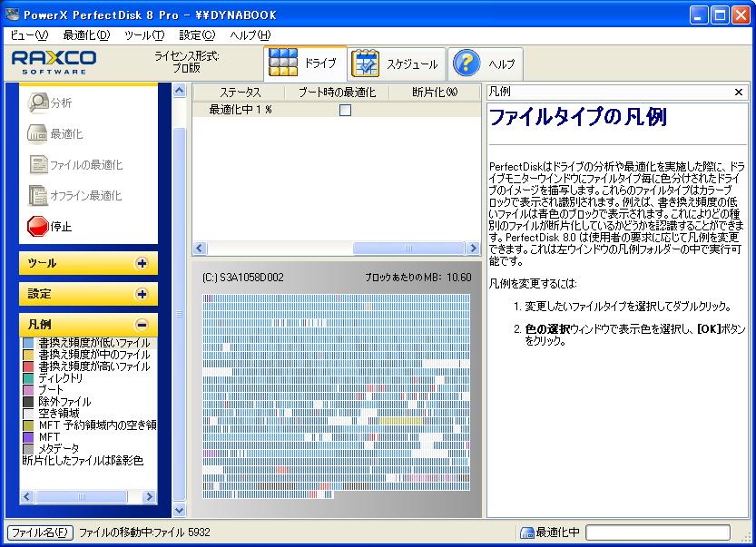Screen dimensions: 756x547
Task: Select the gray メタデータ swatch
Action: 28,449
